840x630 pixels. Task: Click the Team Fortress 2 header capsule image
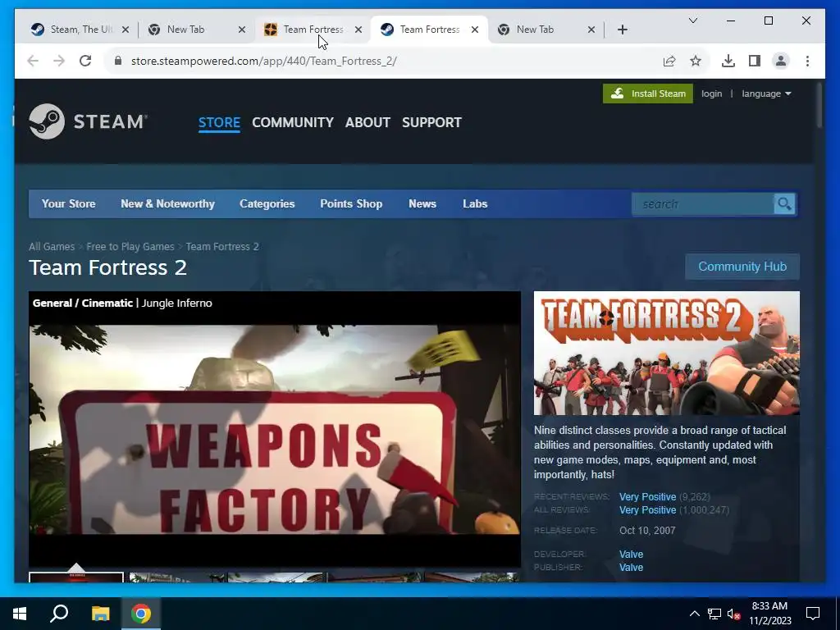[666, 353]
